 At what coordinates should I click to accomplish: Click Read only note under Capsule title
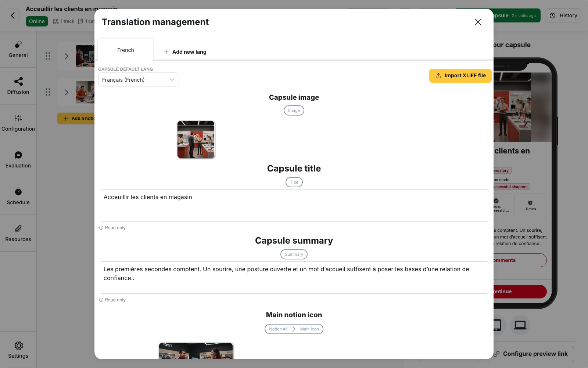coord(112,228)
